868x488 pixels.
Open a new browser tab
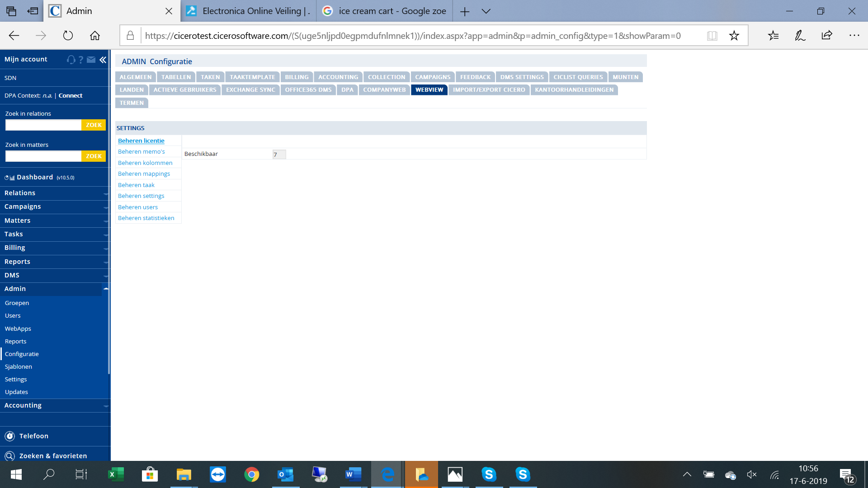(465, 11)
